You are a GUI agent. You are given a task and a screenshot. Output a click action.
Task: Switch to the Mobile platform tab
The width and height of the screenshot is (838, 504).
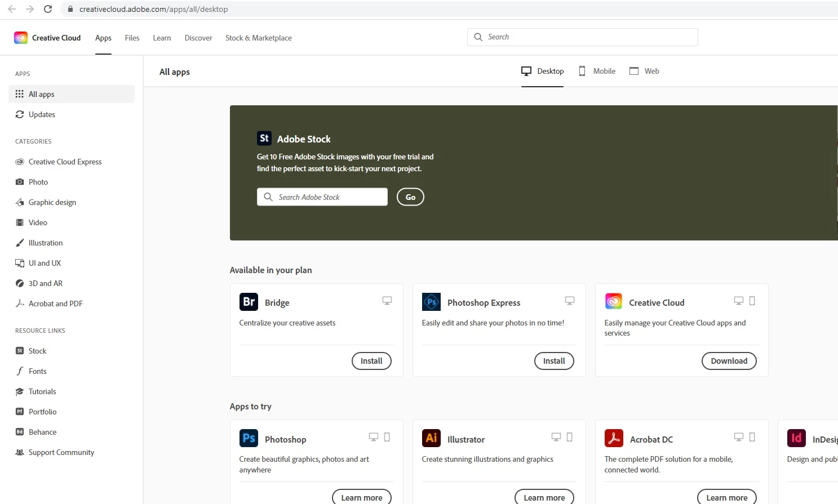pyautogui.click(x=597, y=71)
